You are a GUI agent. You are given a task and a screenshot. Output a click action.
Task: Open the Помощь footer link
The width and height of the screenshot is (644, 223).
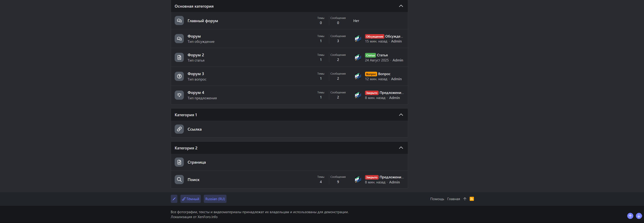click(x=437, y=199)
